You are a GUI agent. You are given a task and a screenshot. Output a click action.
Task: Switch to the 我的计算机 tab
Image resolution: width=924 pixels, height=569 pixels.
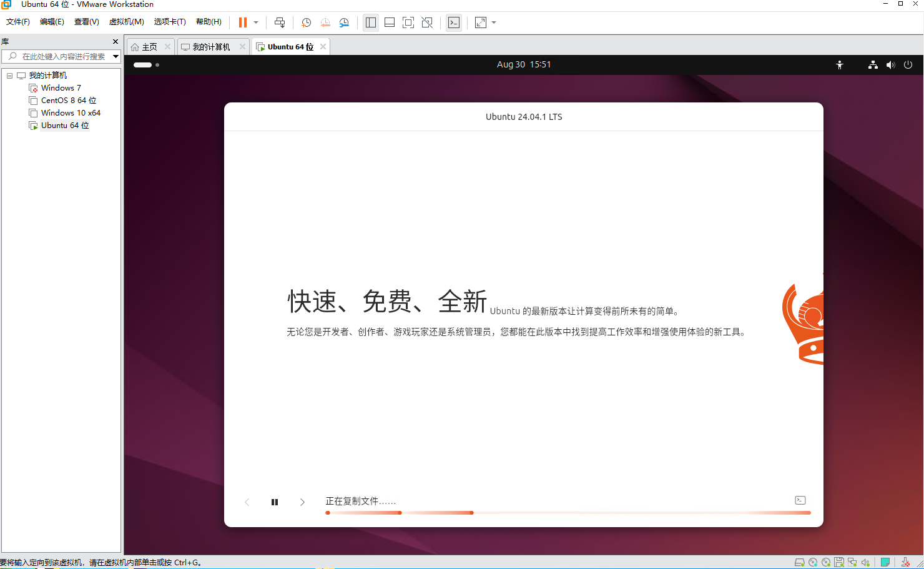[x=210, y=47]
